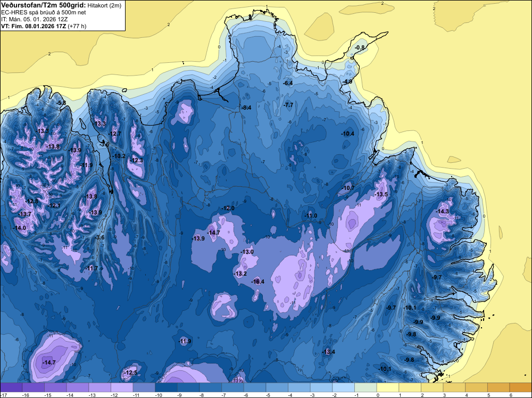Click the '-12.7' temperature value
This screenshot has width=532, height=398.
[115, 134]
